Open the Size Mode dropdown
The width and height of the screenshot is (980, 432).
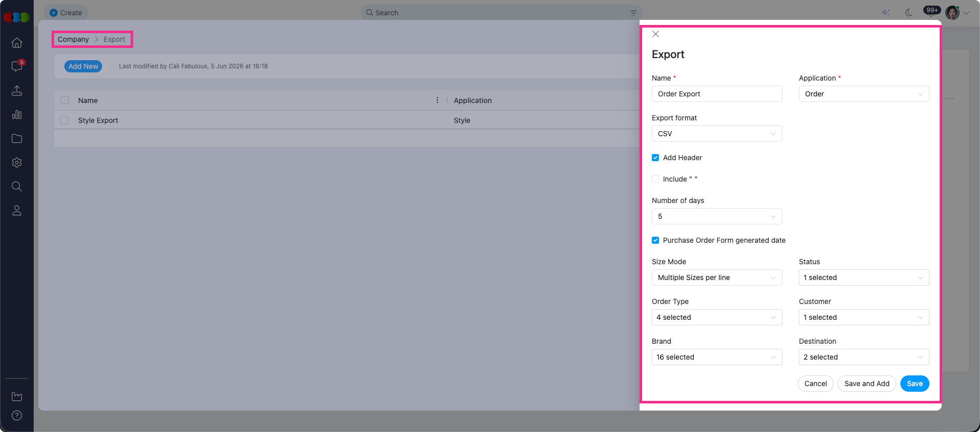pos(717,277)
